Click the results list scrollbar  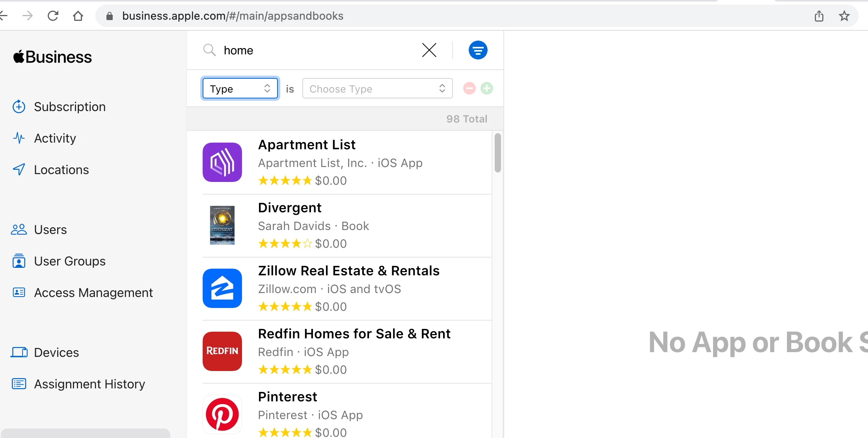[x=498, y=153]
